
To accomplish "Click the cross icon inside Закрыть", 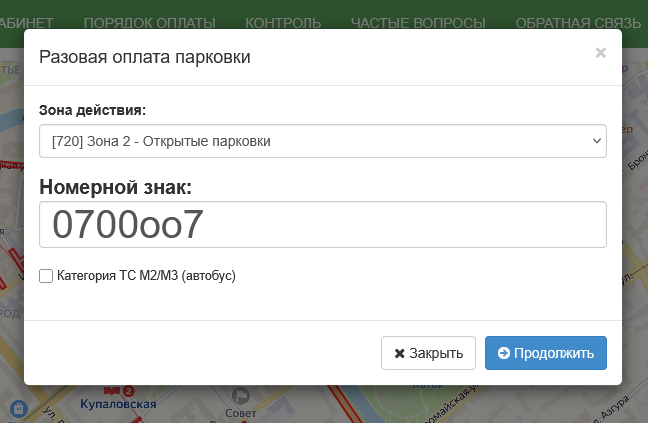I will tap(400, 353).
